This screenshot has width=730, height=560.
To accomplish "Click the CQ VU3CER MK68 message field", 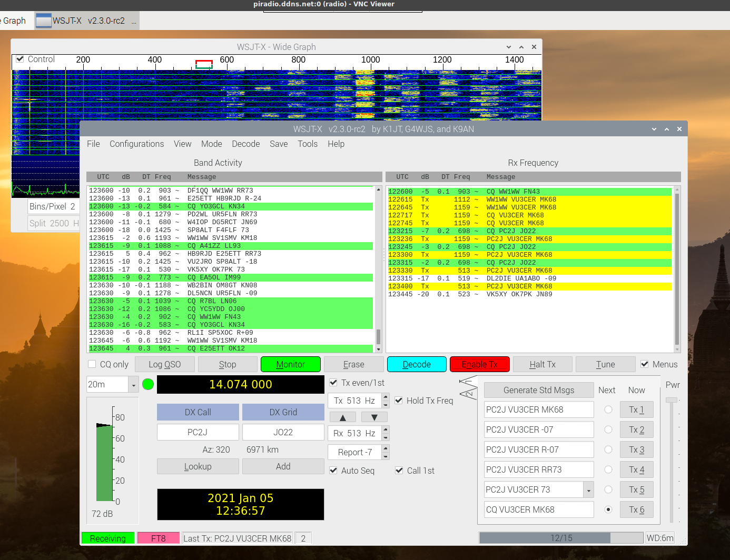I will tap(539, 509).
